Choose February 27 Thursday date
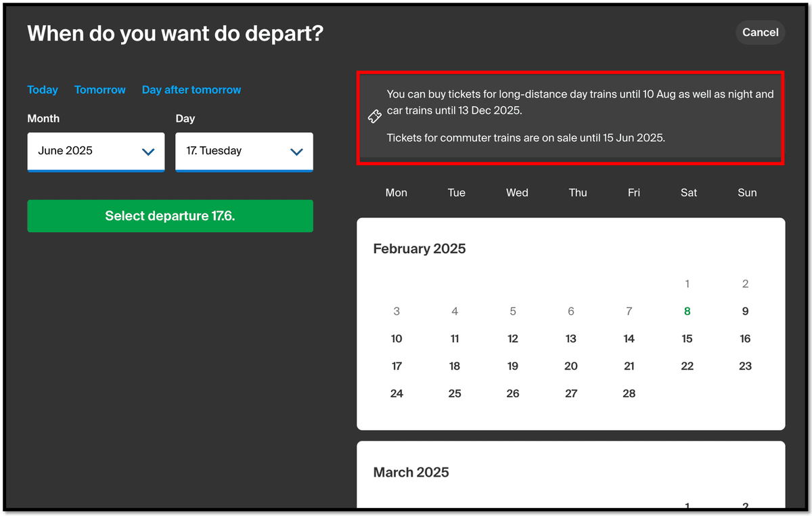 pos(571,393)
